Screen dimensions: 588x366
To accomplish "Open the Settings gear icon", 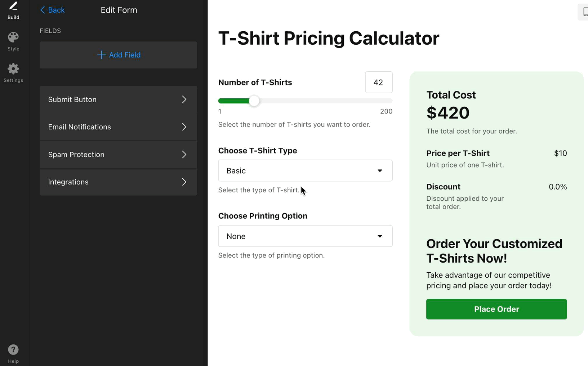I will pyautogui.click(x=13, y=69).
